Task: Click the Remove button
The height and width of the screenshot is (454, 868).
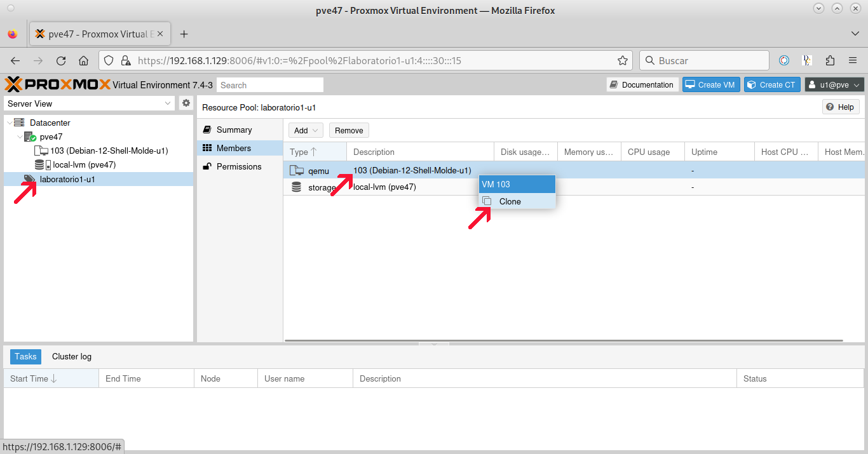Action: tap(349, 130)
